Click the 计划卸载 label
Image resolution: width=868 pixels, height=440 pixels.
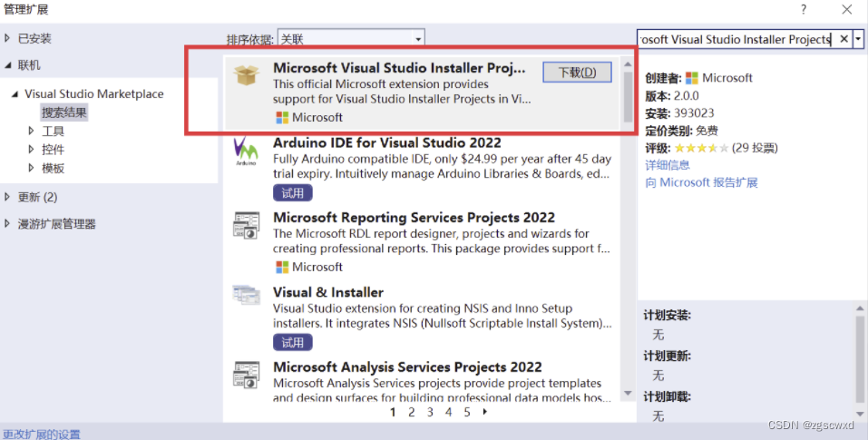coord(667,396)
